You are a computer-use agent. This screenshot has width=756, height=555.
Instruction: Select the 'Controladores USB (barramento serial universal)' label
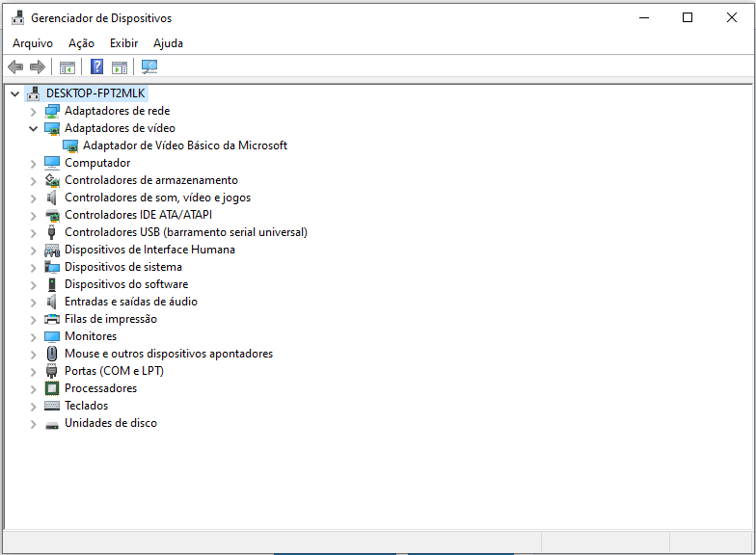point(186,232)
